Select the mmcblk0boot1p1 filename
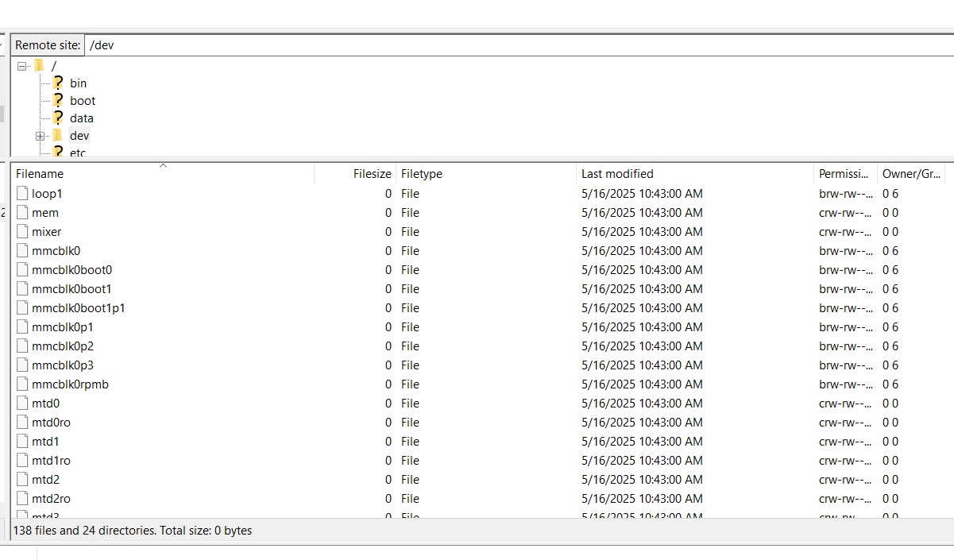This screenshot has height=560, width=954. 79,307
